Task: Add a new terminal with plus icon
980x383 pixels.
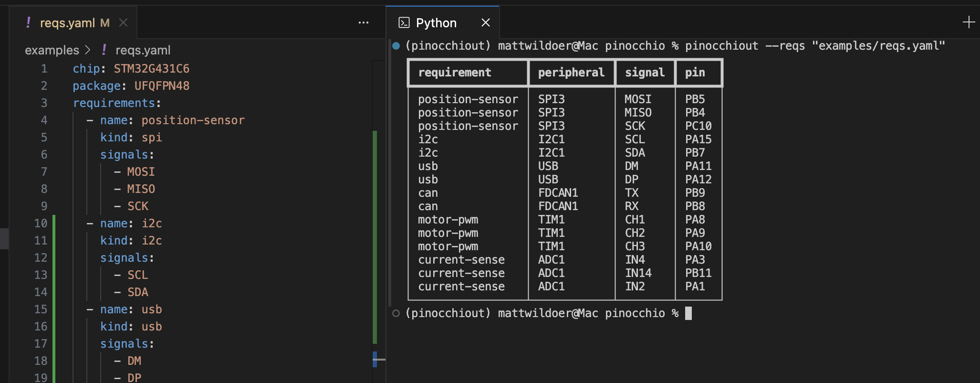Action: pos(969,22)
